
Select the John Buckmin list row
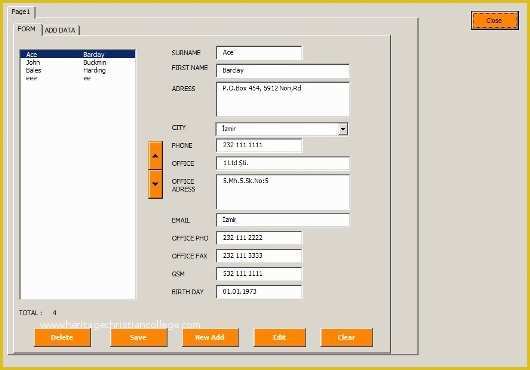[78, 63]
